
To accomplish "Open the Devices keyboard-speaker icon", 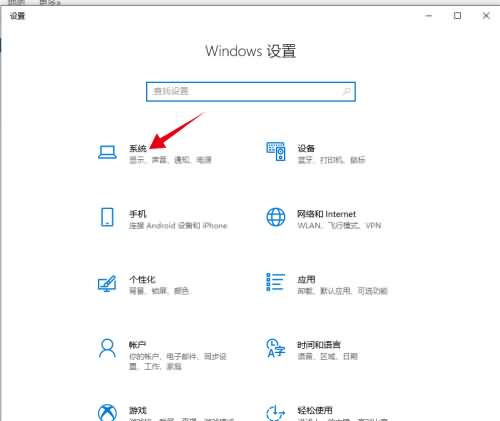I will coord(276,152).
